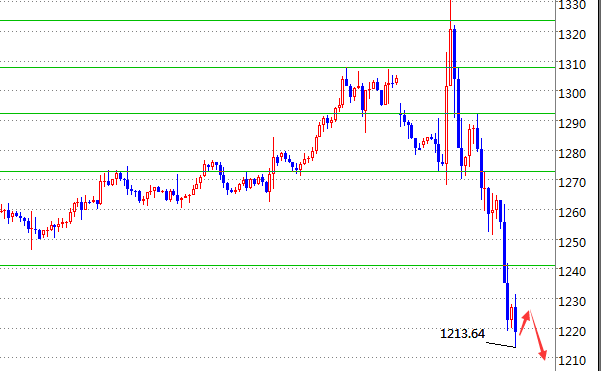The height and width of the screenshot is (371, 601).
Task: Click the 1260 price axis label
Action: [x=572, y=212]
